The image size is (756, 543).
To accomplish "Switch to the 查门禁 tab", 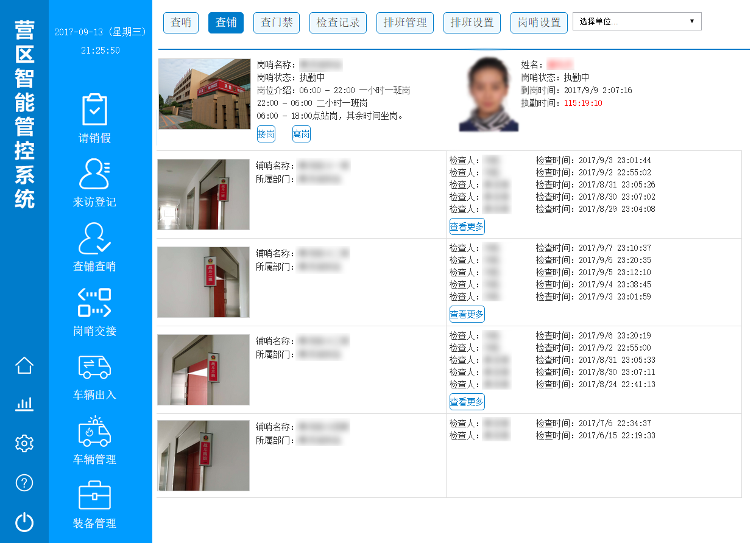I will (277, 23).
